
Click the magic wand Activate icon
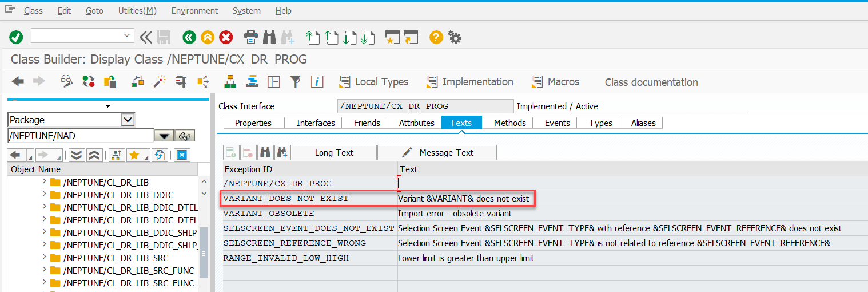coord(159,82)
